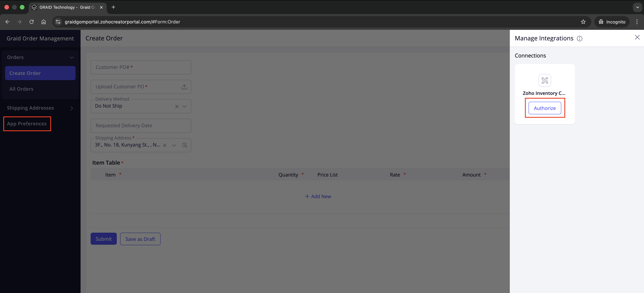The height and width of the screenshot is (293, 644).
Task: Bookmark this page with the star icon
Action: [583, 22]
